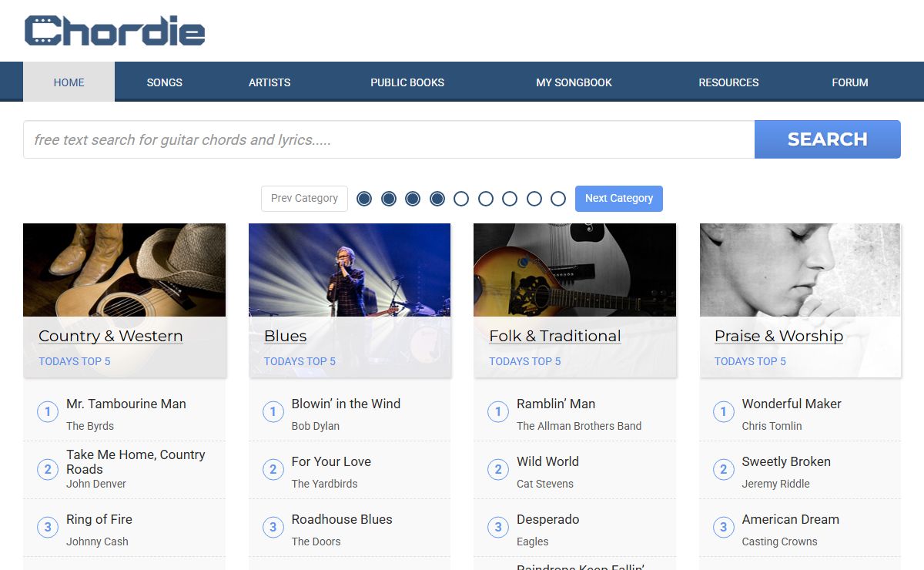924x570 pixels.
Task: Open song Wild World
Action: [x=547, y=461]
